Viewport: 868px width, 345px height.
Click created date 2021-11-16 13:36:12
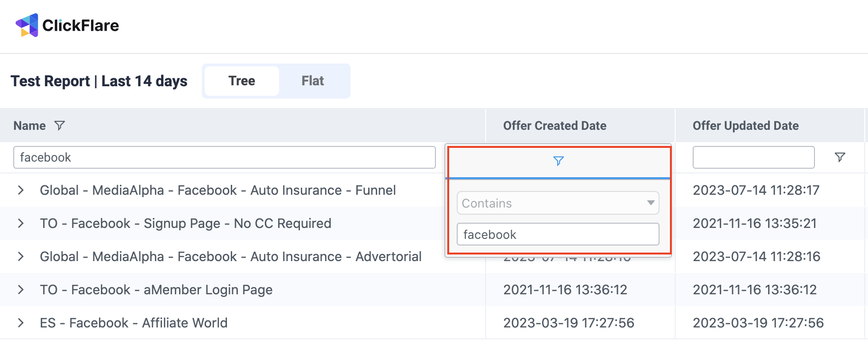pyautogui.click(x=565, y=290)
